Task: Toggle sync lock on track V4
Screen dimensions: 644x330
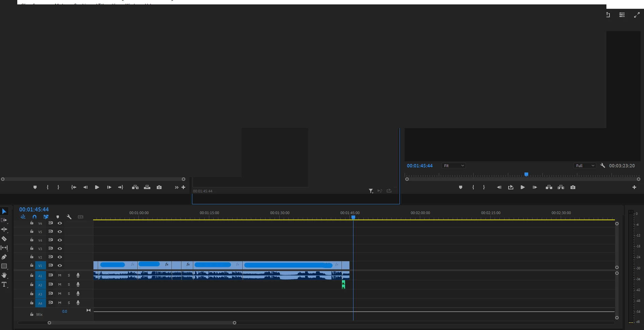Action: pyautogui.click(x=50, y=240)
